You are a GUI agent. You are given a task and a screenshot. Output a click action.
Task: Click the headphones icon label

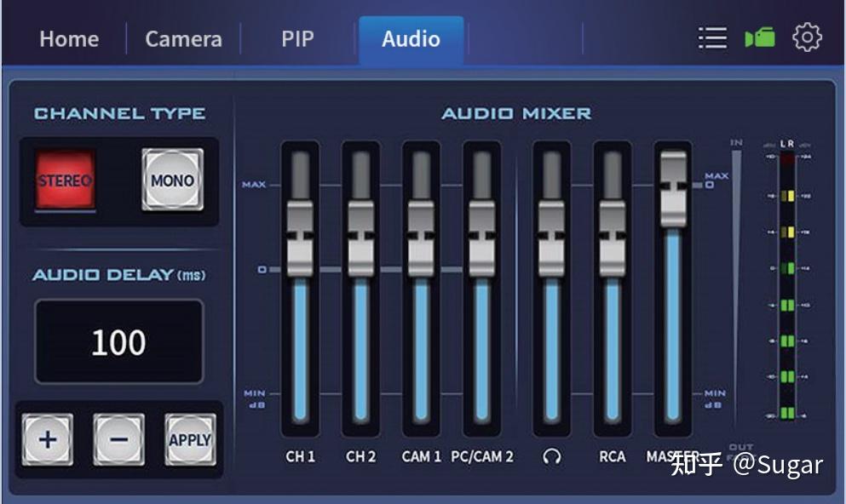tap(551, 456)
